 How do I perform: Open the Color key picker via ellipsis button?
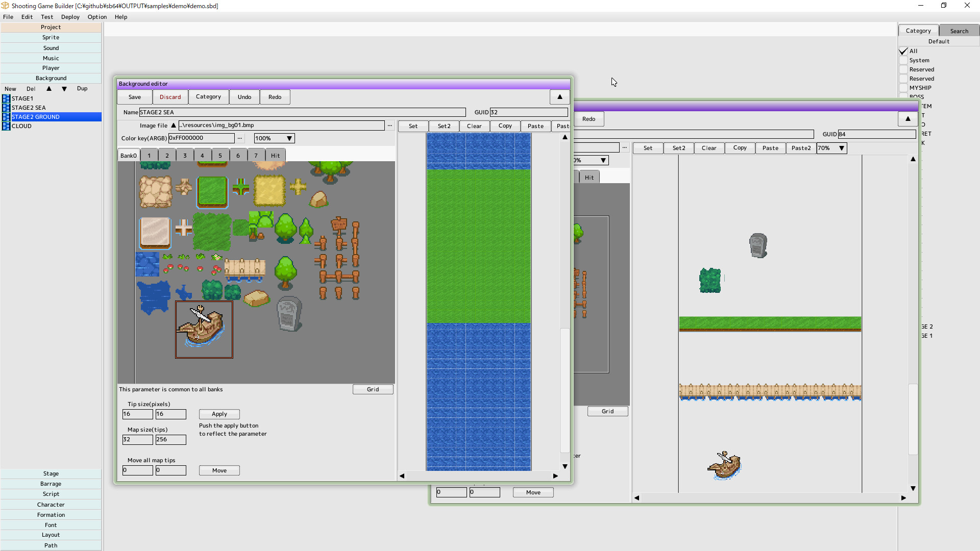[x=240, y=138]
